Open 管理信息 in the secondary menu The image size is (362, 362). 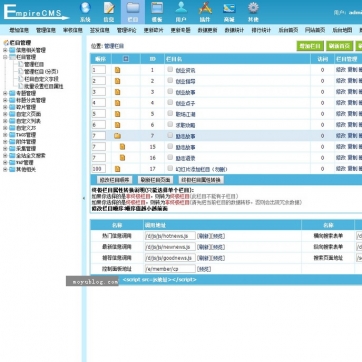(46, 30)
